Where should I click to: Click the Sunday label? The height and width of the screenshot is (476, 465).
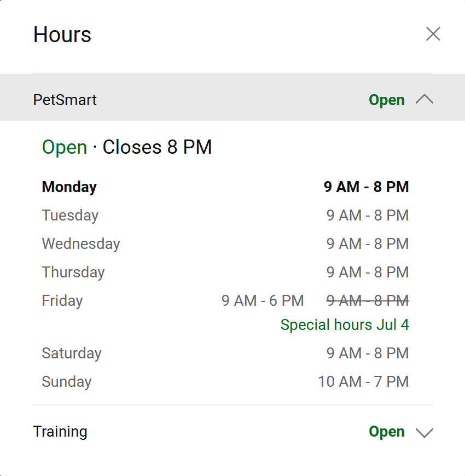[x=66, y=382]
